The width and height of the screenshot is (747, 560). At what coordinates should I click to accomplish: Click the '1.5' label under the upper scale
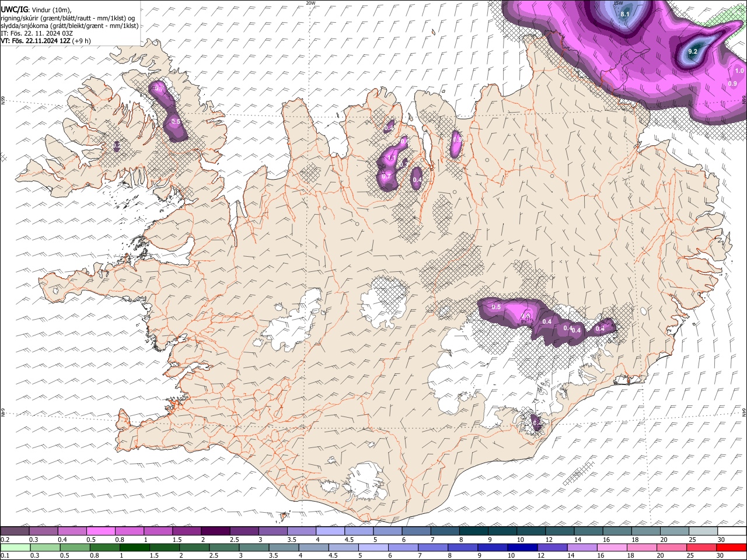click(x=176, y=540)
